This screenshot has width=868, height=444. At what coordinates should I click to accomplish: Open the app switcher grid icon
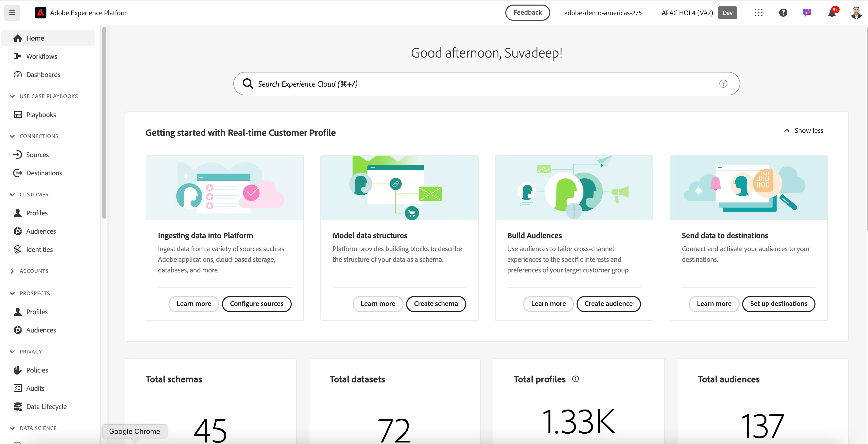(758, 13)
